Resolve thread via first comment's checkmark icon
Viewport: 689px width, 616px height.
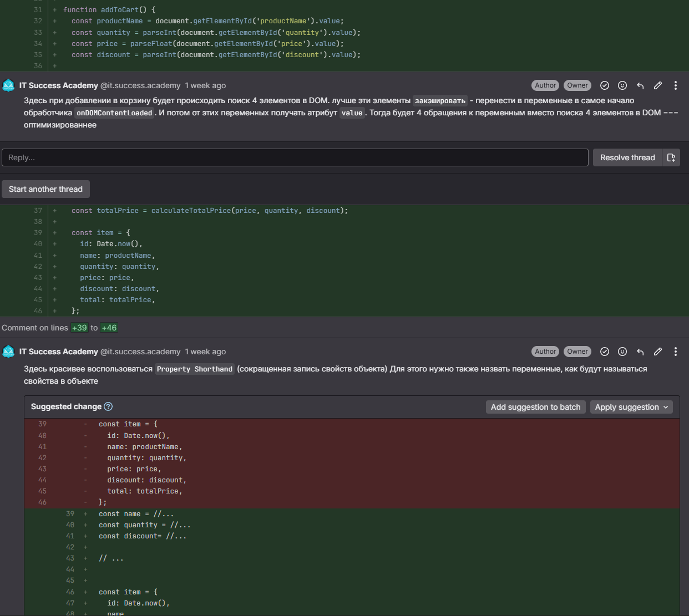point(605,85)
